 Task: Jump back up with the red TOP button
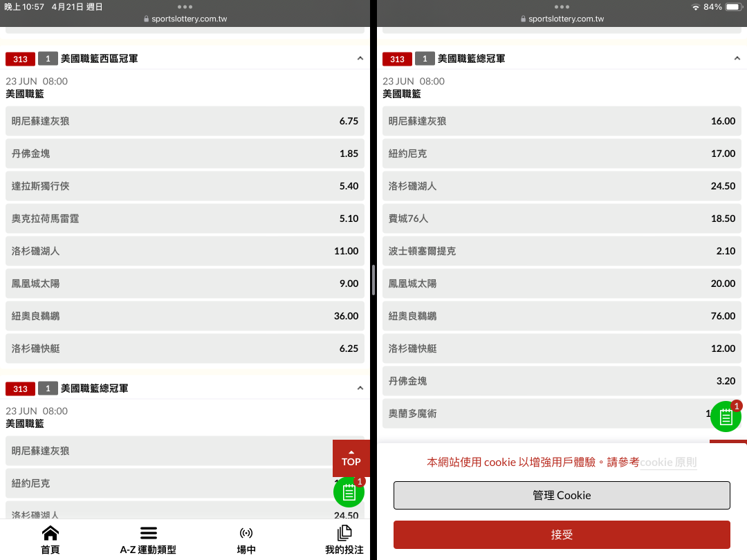coord(351,458)
